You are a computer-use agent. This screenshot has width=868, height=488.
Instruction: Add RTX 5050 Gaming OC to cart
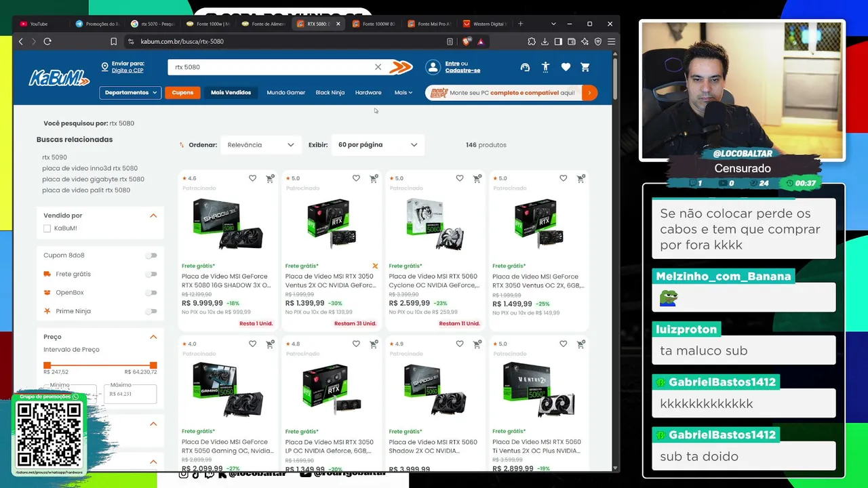tap(270, 344)
